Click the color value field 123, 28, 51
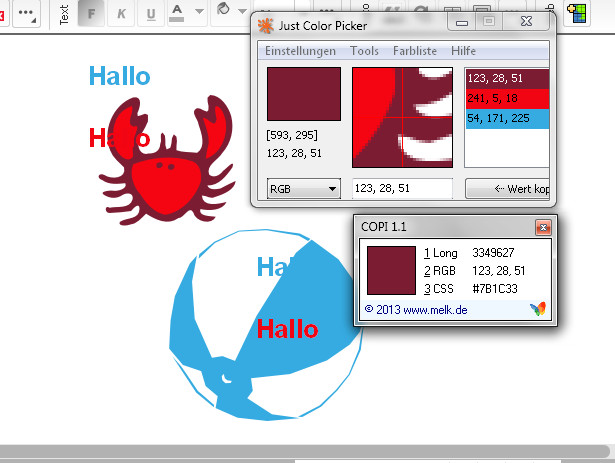The width and height of the screenshot is (615, 463). [x=402, y=188]
